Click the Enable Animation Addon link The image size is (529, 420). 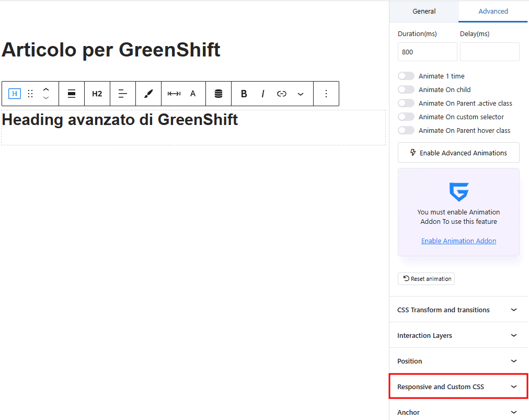point(458,241)
